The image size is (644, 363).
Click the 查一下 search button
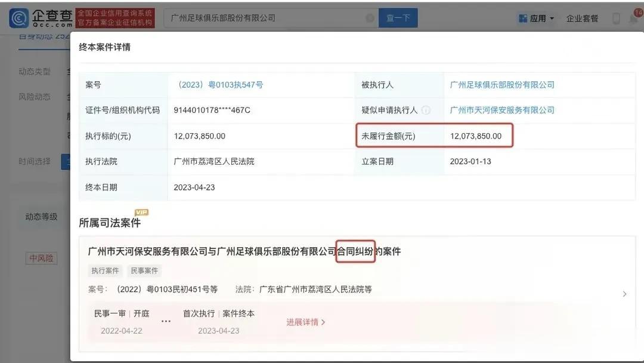pyautogui.click(x=398, y=18)
